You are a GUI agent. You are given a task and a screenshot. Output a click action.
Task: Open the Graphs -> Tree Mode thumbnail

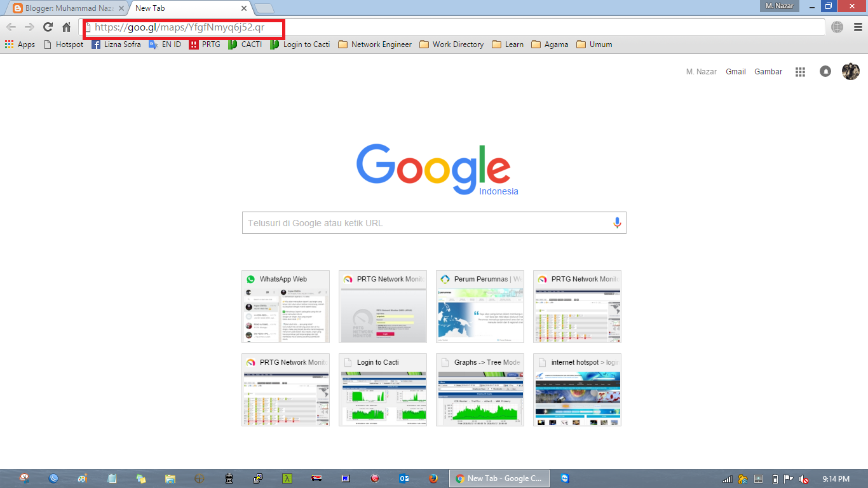tap(480, 390)
